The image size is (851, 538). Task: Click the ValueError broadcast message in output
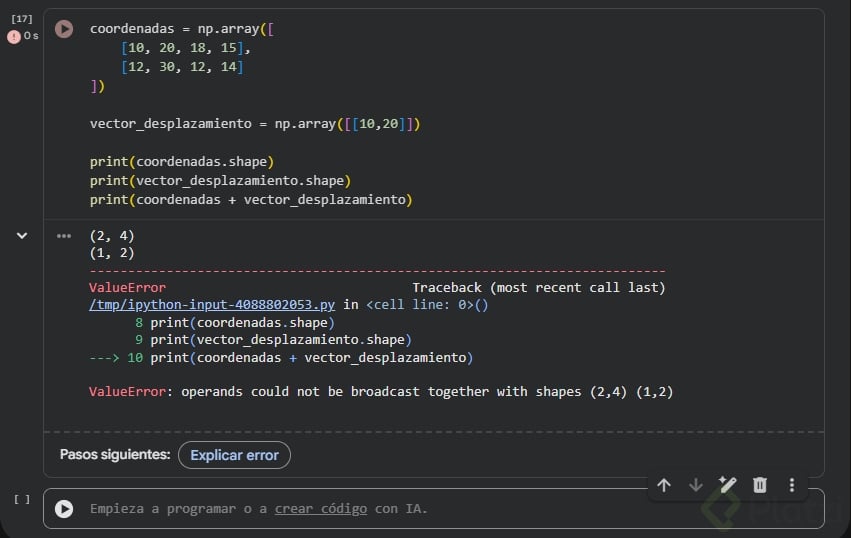click(x=380, y=391)
